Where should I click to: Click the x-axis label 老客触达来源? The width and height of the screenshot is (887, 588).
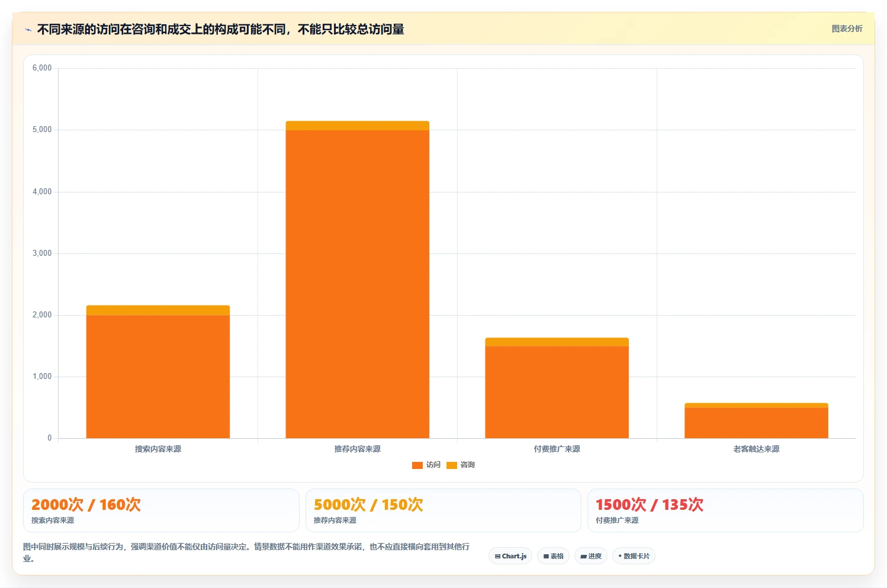coord(757,449)
